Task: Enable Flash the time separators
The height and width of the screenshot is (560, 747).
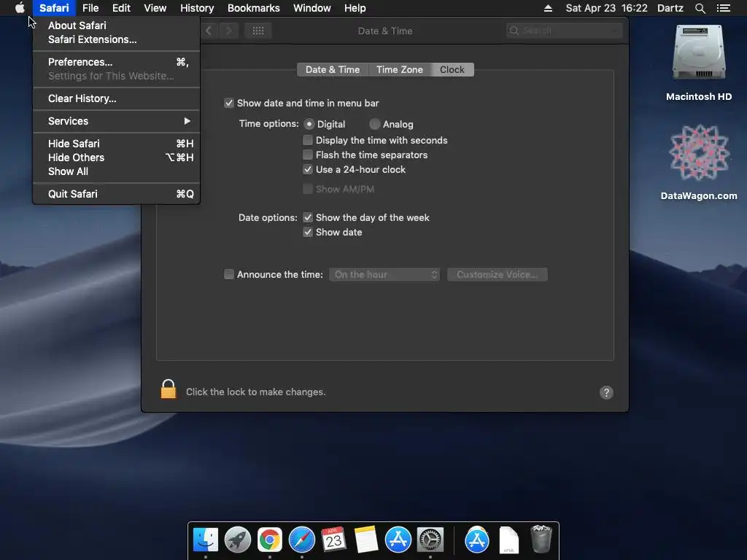Action: (308, 155)
